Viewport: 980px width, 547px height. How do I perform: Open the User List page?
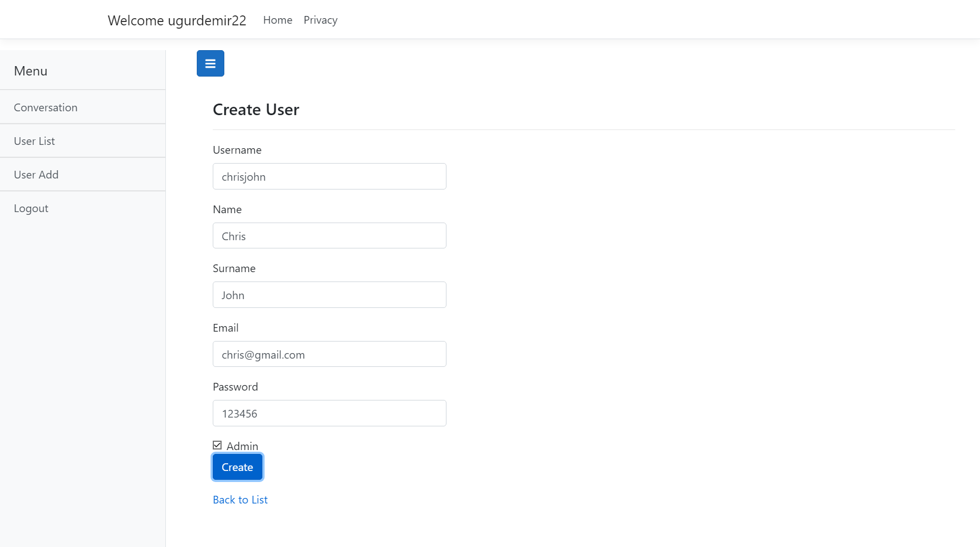click(34, 140)
